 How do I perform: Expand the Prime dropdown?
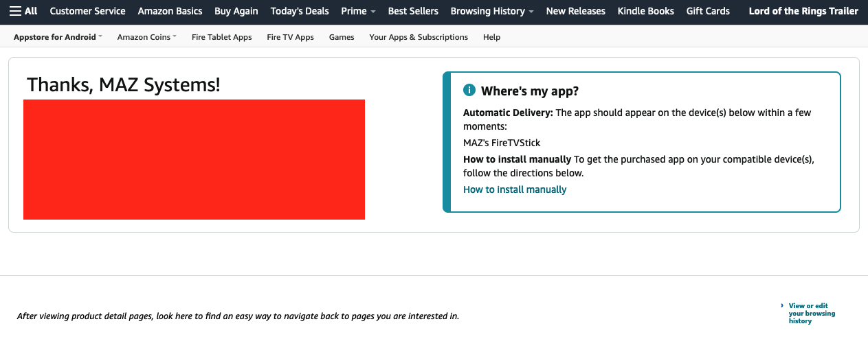click(359, 11)
